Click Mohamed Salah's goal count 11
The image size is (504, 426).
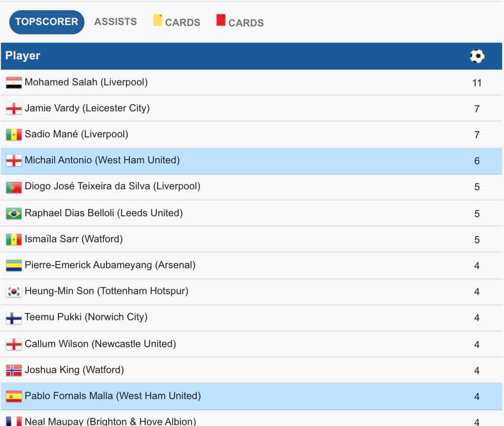click(x=477, y=83)
